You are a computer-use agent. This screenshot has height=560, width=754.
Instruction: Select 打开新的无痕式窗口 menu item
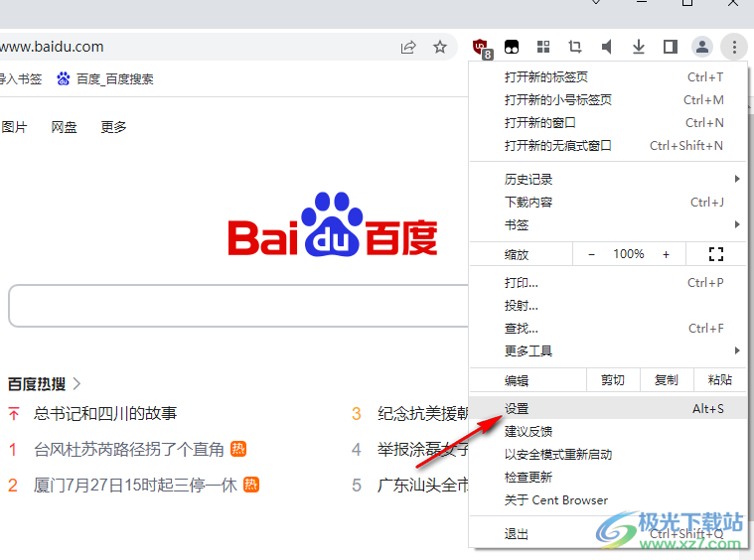pos(607,146)
